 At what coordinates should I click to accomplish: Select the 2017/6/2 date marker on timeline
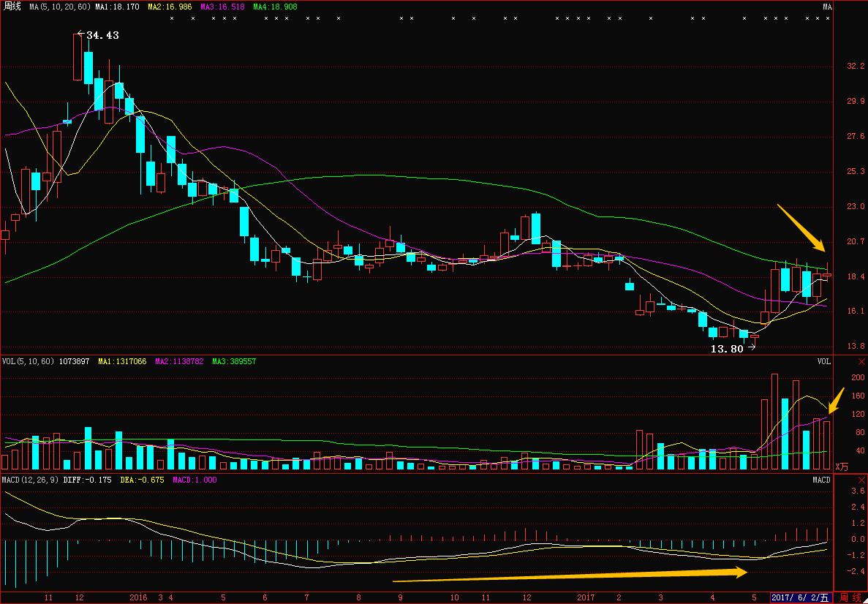[x=801, y=597]
